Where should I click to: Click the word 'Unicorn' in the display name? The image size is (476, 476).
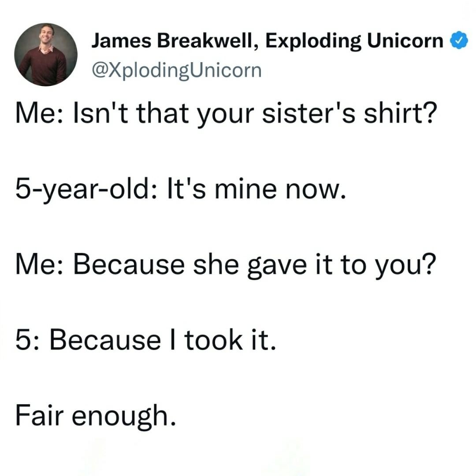[405, 41]
